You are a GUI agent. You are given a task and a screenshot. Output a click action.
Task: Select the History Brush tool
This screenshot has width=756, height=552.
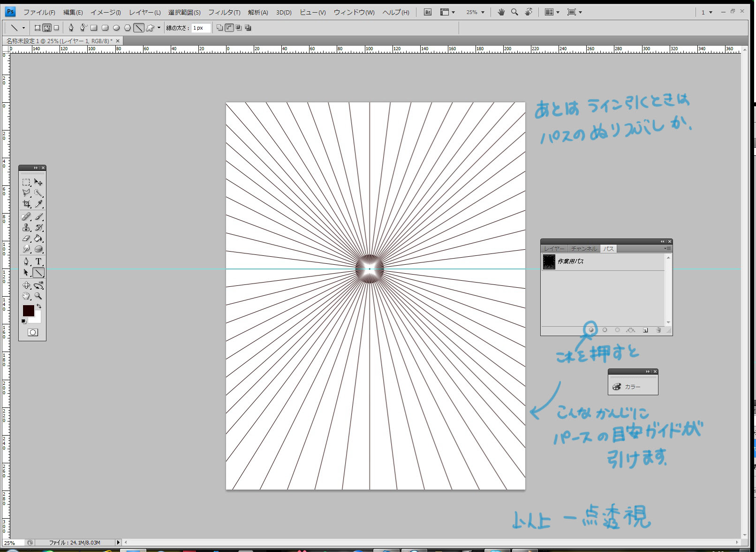38,227
